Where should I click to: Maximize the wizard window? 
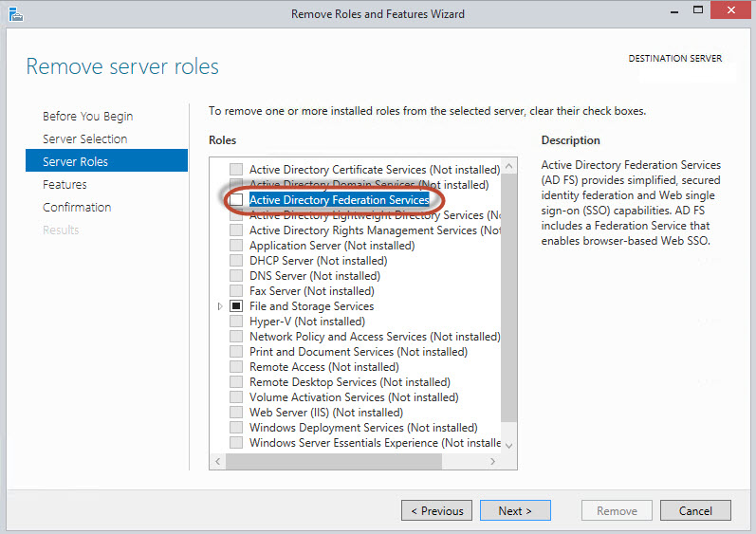coord(697,9)
